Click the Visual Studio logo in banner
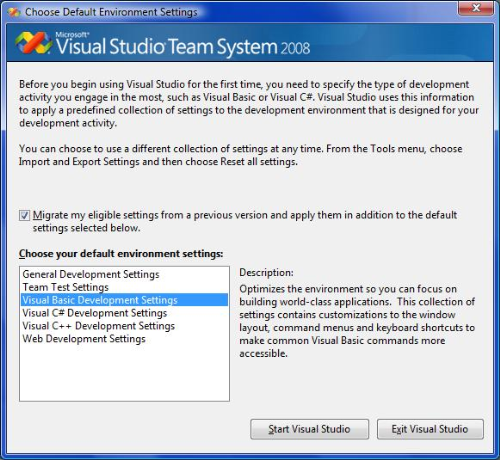The height and width of the screenshot is (460, 500). (33, 43)
